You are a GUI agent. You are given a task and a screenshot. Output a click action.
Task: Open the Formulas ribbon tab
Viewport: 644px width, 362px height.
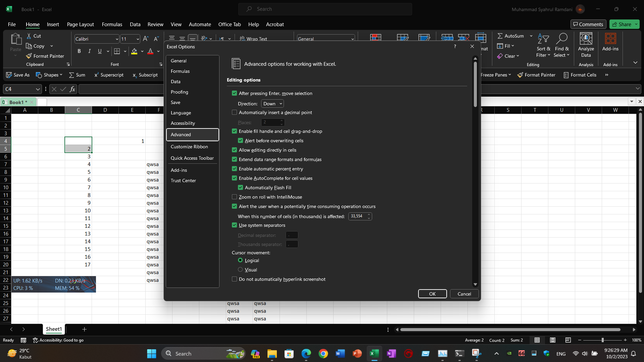[x=112, y=24]
